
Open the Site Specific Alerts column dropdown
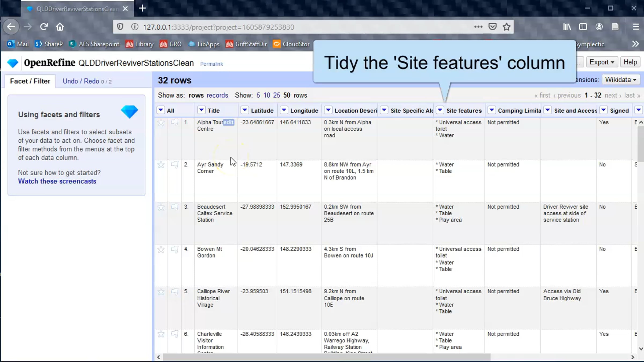[x=384, y=110]
